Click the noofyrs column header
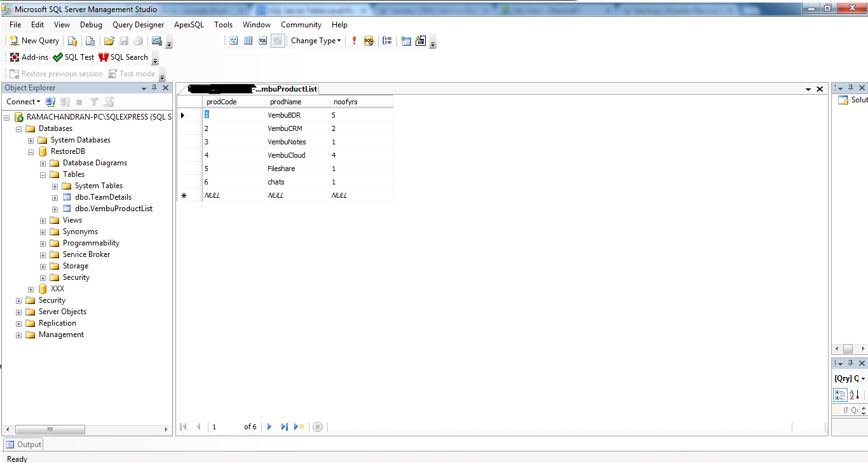The width and height of the screenshot is (868, 463). tap(361, 102)
